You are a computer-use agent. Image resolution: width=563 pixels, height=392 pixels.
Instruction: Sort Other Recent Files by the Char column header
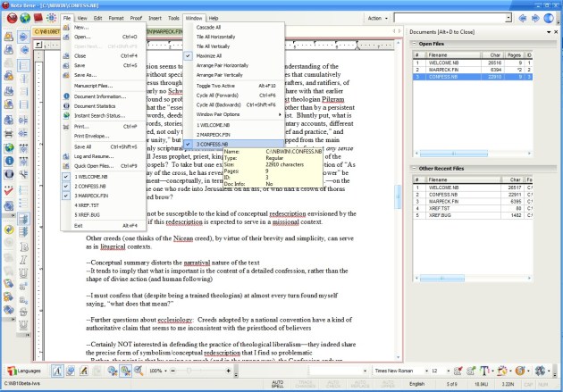[513, 179]
